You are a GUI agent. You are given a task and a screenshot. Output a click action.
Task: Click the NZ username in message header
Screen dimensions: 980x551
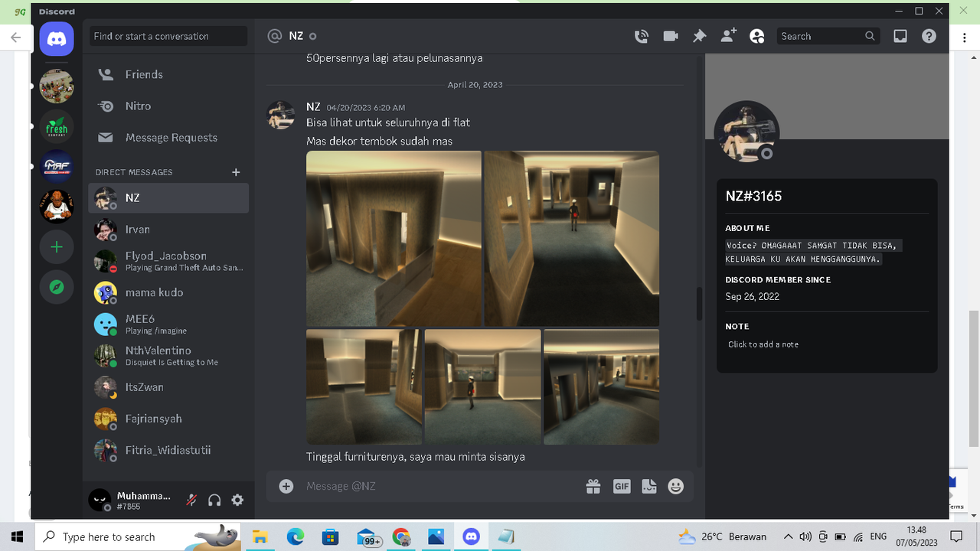point(313,107)
